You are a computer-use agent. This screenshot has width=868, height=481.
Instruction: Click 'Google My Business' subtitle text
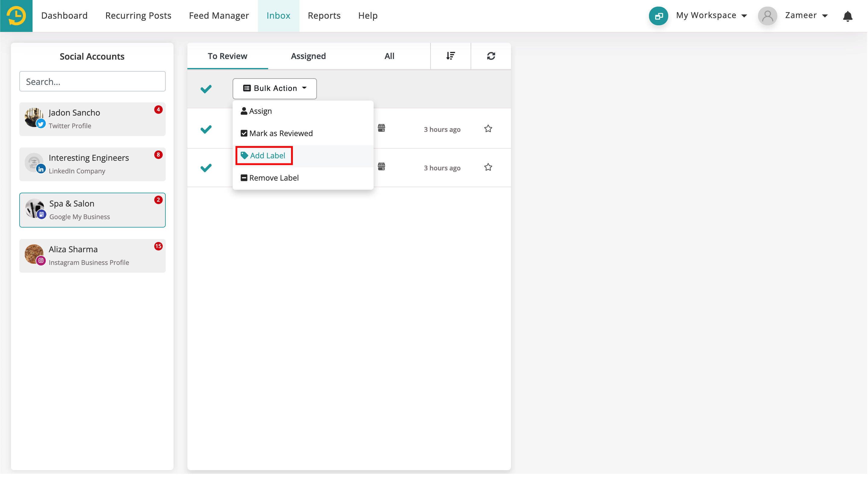[80, 217]
